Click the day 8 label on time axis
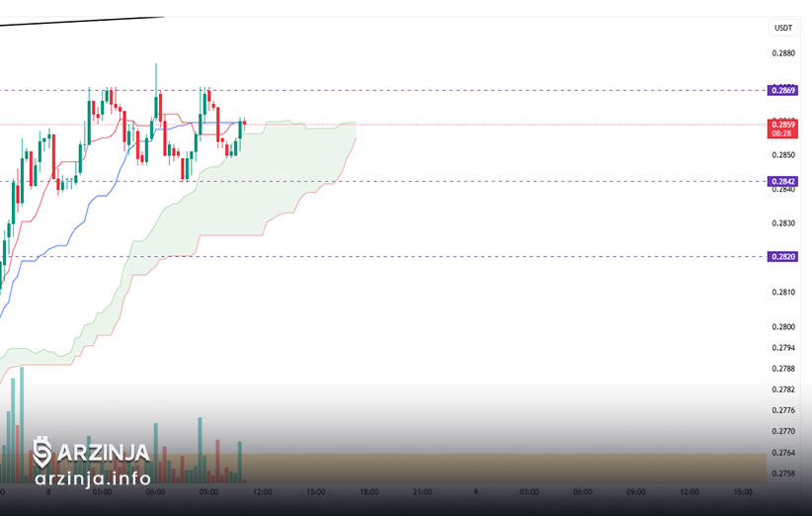Image resolution: width=812 pixels, height=516 pixels. (x=48, y=492)
